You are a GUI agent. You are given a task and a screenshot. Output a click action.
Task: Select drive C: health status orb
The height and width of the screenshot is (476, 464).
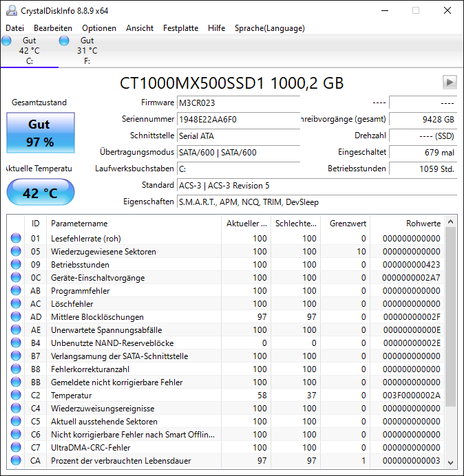pos(6,41)
